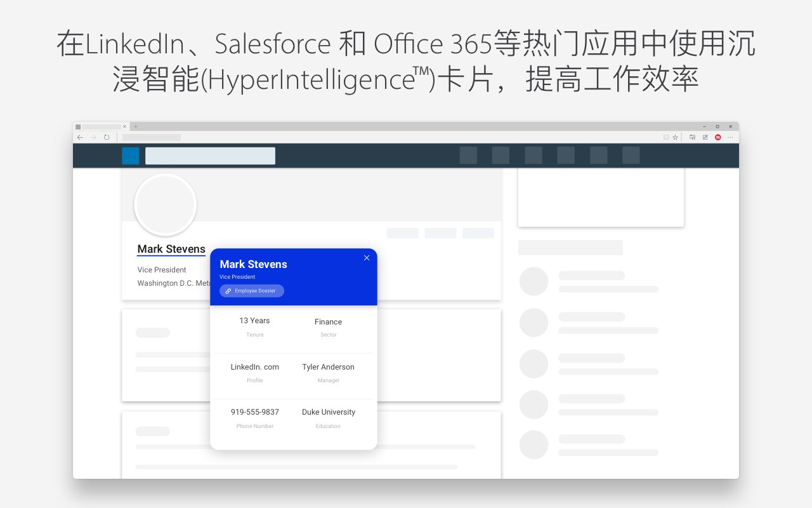Click the round profile photo placeholder
Screen dimensions: 812x508
coord(165,204)
